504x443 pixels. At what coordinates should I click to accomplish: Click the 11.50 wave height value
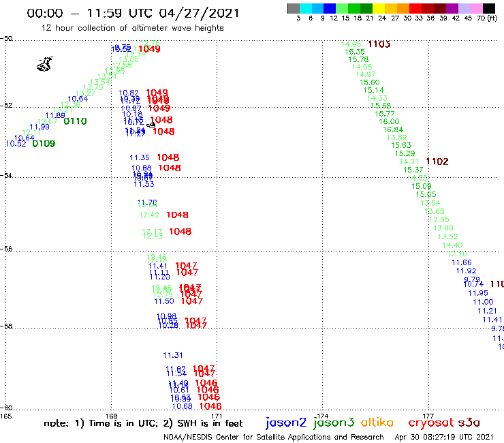coord(164,301)
